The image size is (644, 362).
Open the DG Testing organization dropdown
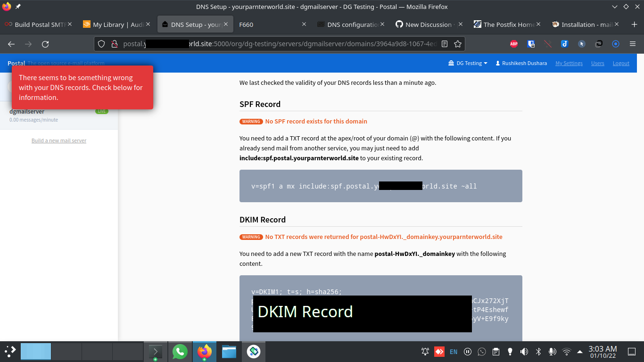467,63
